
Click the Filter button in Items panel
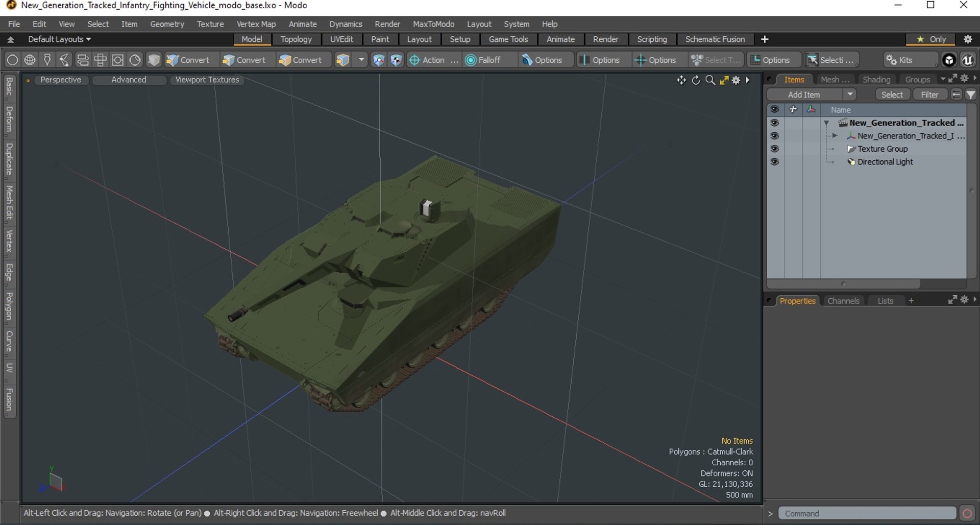tap(929, 94)
